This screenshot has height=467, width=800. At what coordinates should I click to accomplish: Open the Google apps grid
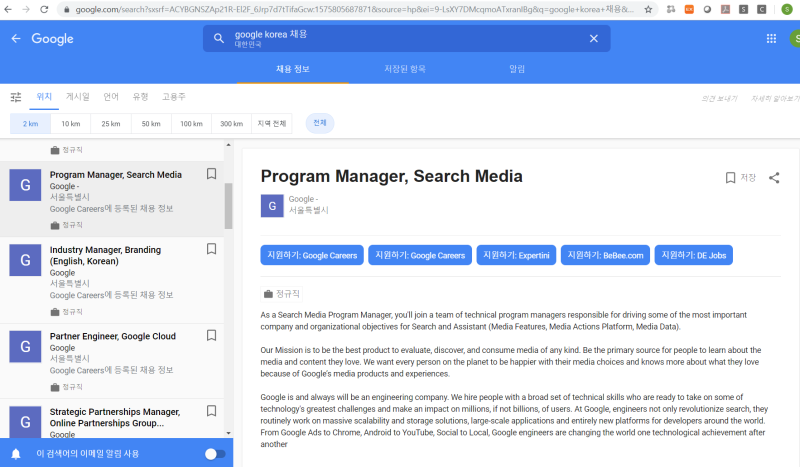click(x=771, y=39)
